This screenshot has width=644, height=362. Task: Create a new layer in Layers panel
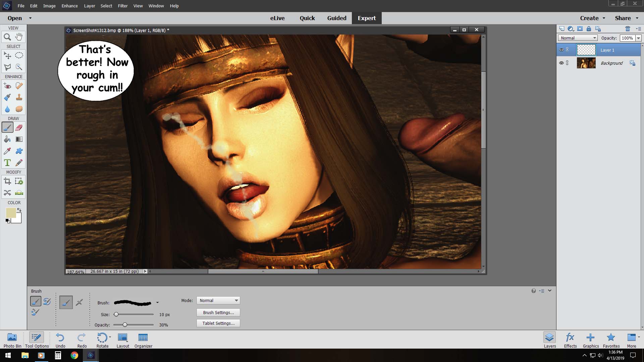pos(562,29)
